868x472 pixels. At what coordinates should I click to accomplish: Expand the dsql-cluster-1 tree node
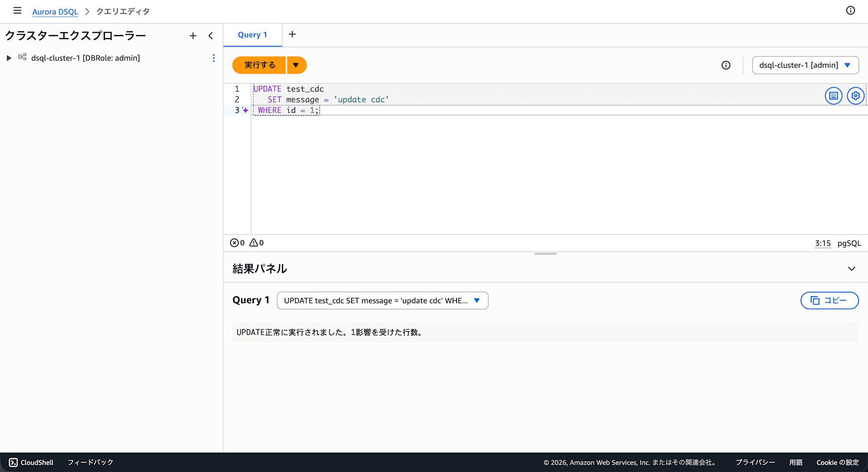coord(9,58)
